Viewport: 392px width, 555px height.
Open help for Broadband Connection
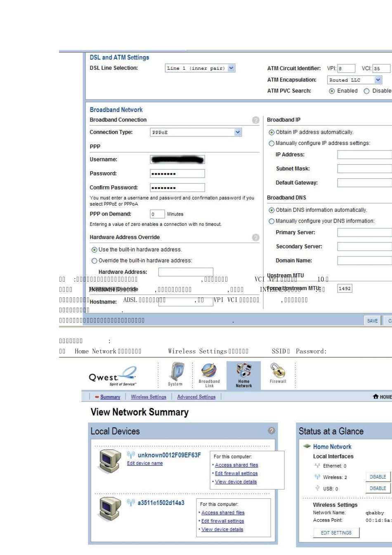point(256,120)
